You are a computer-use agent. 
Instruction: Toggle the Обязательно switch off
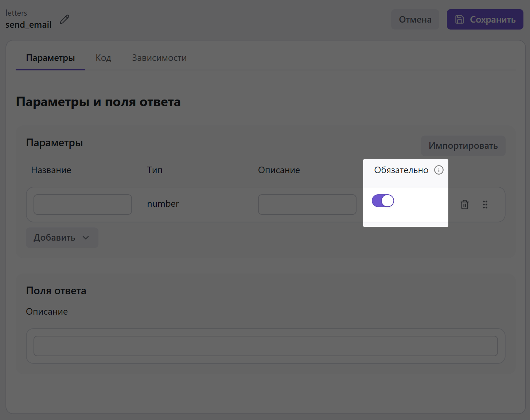383,201
